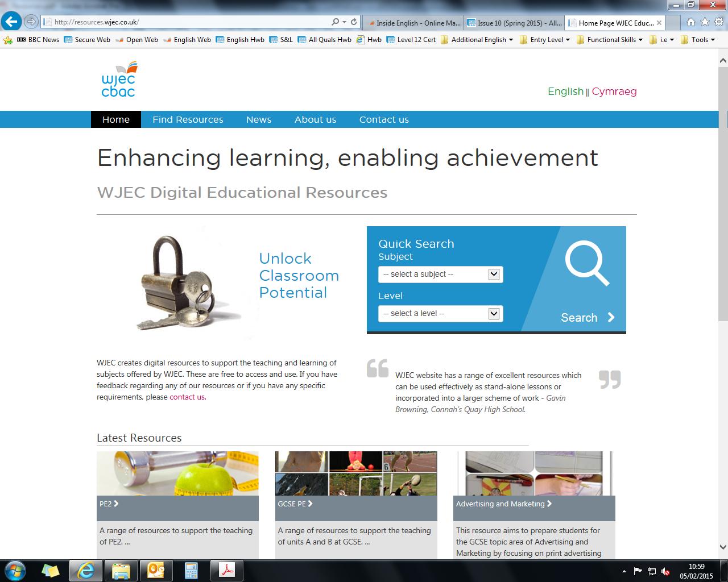Screen dimensions: 728x582
Task: Open the browser Home icon
Action: 690,22
